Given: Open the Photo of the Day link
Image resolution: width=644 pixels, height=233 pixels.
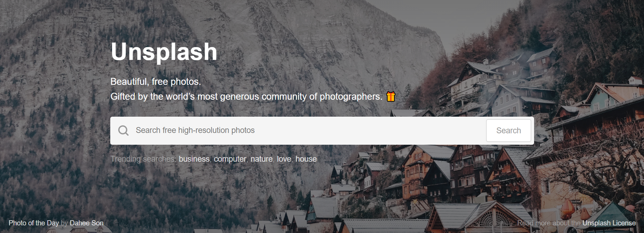Looking at the screenshot, I should tap(34, 223).
